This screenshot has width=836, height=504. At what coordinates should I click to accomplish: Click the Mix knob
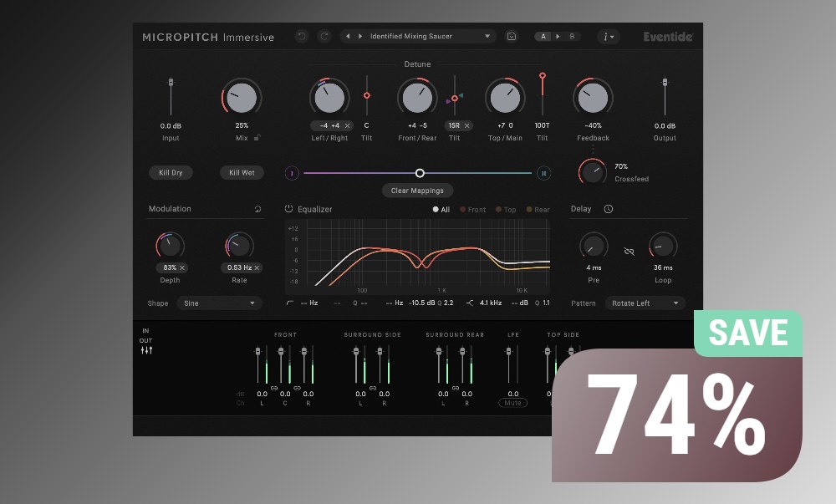click(242, 98)
